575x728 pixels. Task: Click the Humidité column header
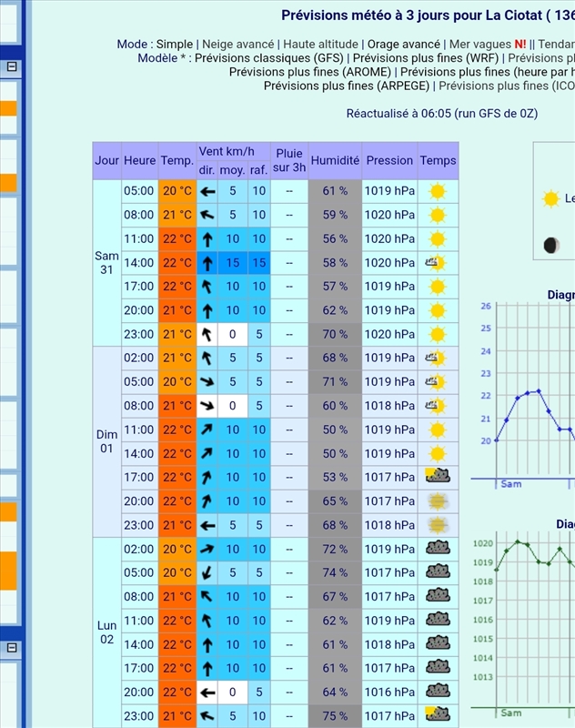(335, 161)
